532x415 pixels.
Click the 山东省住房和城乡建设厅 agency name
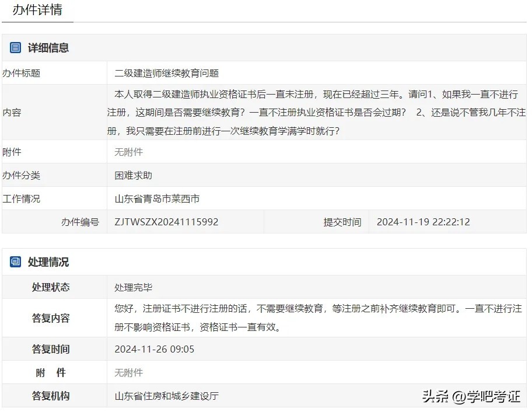pyautogui.click(x=166, y=396)
